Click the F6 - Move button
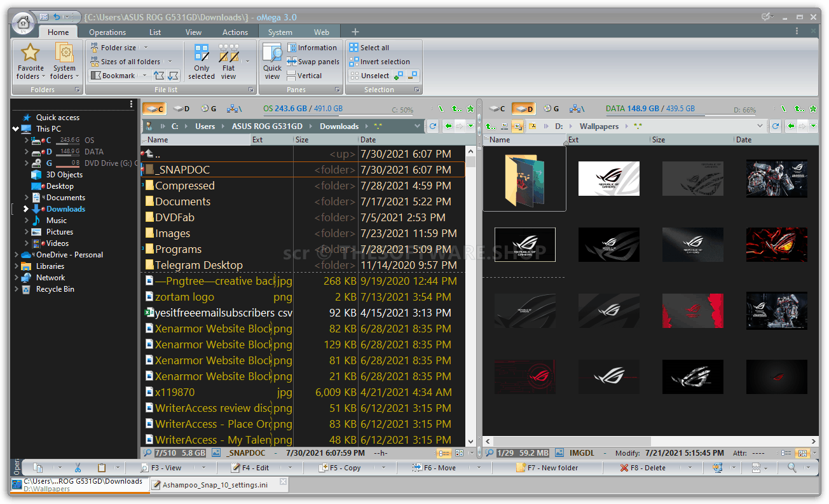 434,468
